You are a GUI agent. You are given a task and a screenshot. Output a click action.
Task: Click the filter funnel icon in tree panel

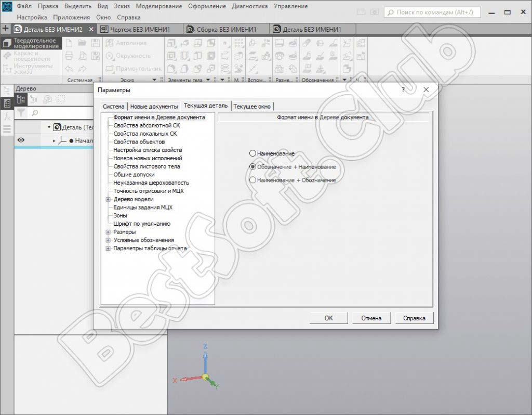click(x=21, y=112)
